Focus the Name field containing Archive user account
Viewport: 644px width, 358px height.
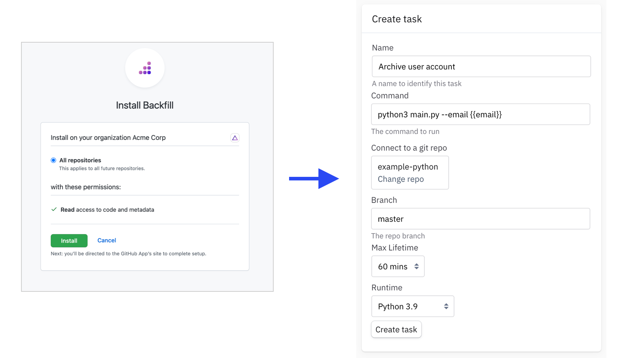point(481,67)
